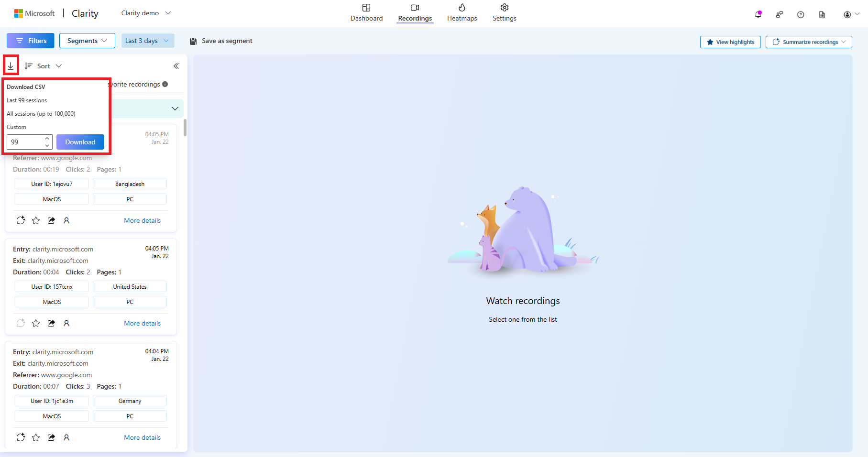The image size is (868, 457).
Task: Click the PC tag on Germany recording
Action: click(130, 416)
